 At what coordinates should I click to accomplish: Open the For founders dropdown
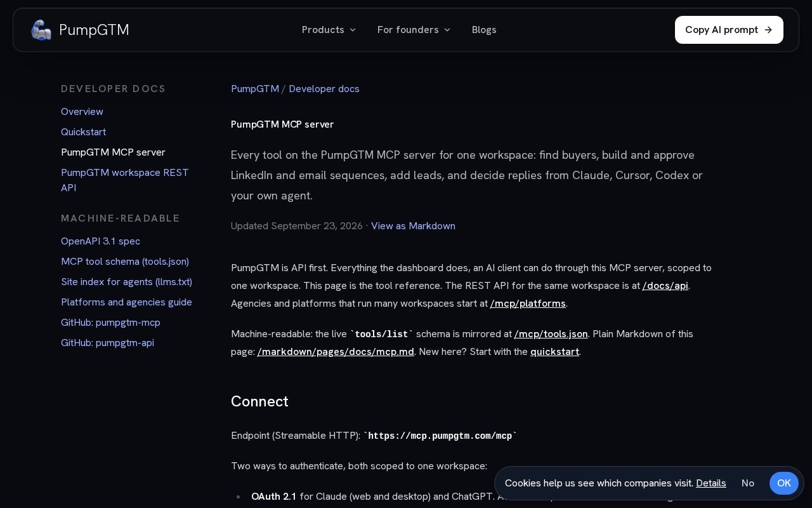coord(414,30)
